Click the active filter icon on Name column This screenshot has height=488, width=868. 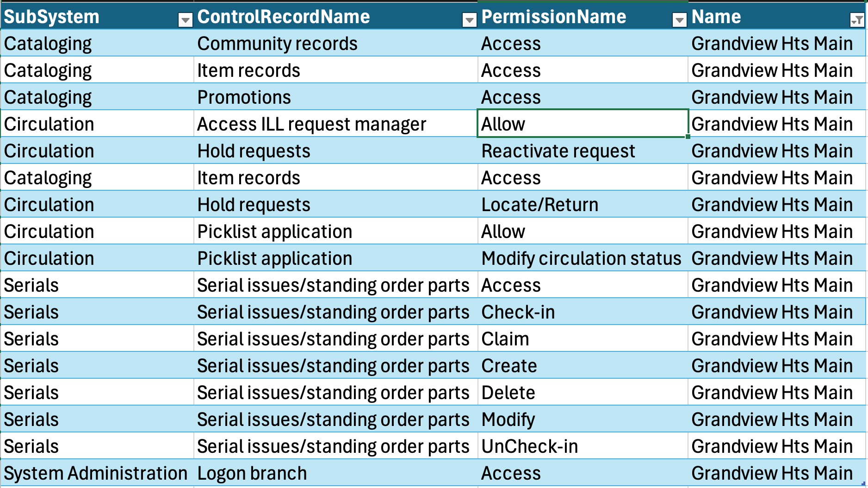point(857,19)
